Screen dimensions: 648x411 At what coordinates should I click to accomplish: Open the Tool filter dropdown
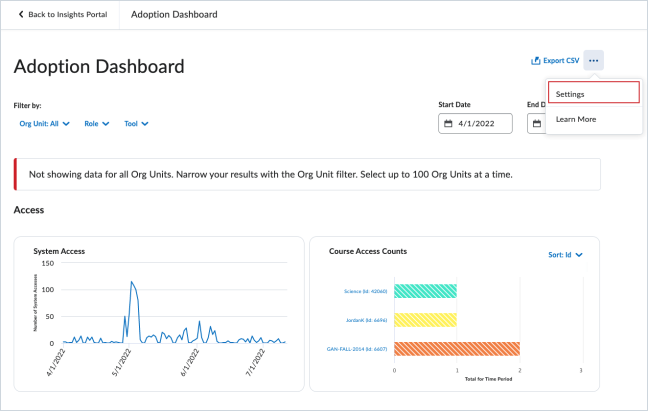(x=136, y=124)
